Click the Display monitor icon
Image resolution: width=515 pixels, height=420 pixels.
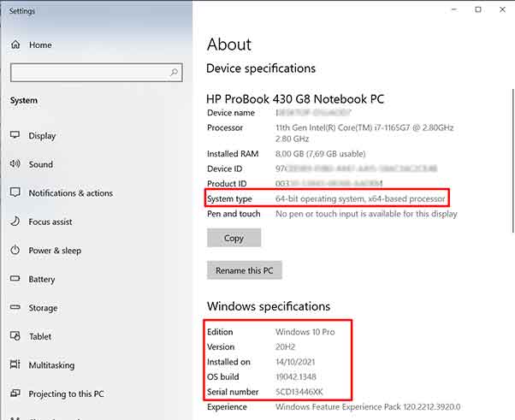tap(15, 135)
